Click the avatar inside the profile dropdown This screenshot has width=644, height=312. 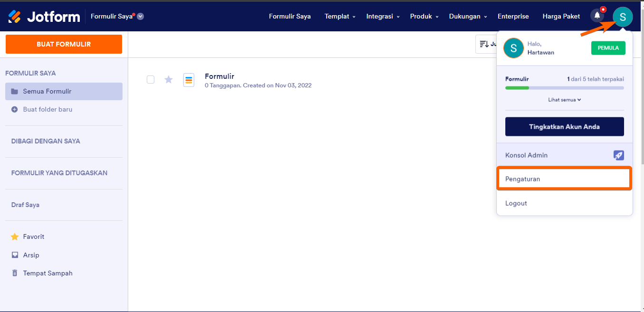(x=513, y=48)
